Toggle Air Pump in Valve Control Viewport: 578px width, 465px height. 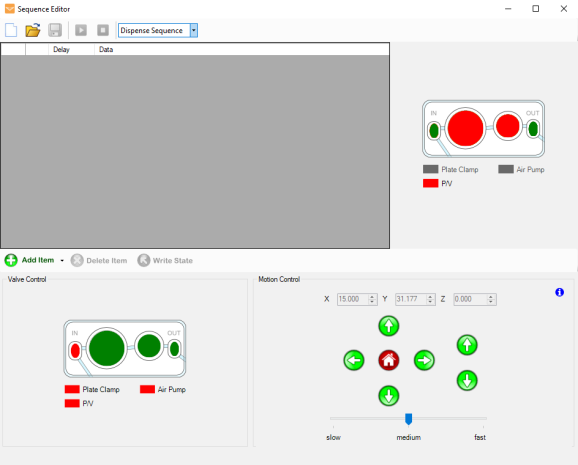[163, 389]
